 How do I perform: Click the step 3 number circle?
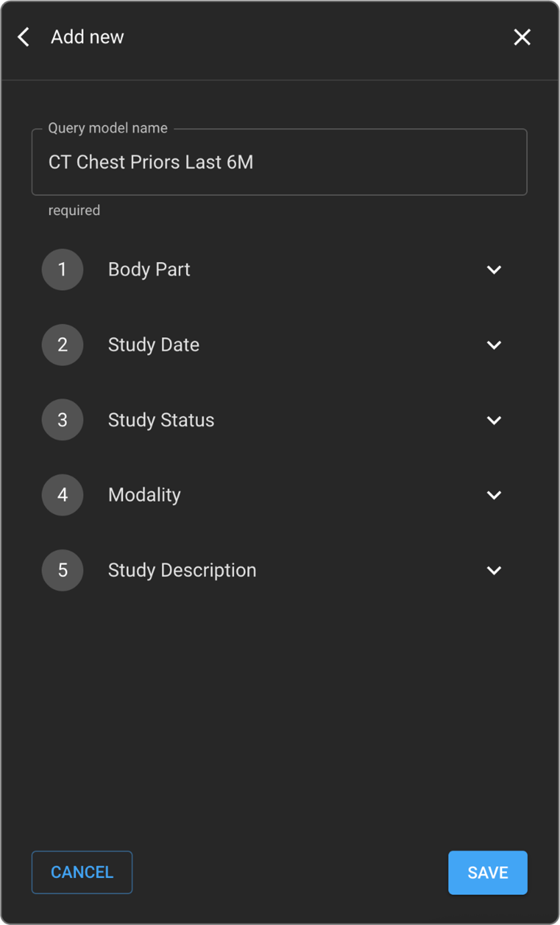[x=62, y=420]
